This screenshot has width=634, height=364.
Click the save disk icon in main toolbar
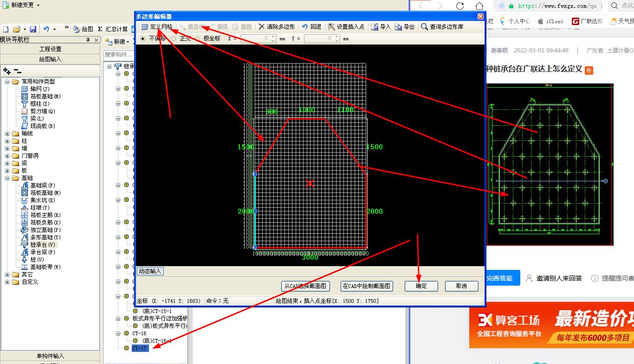click(33, 29)
